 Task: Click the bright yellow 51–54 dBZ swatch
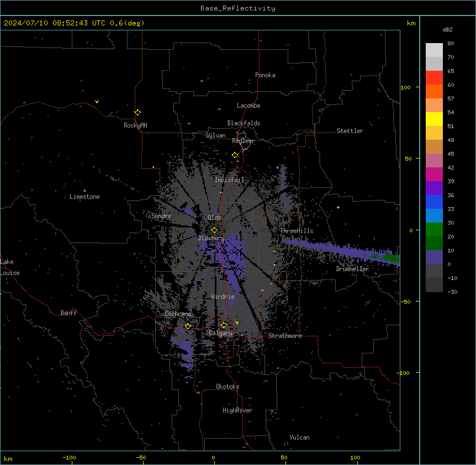434,119
